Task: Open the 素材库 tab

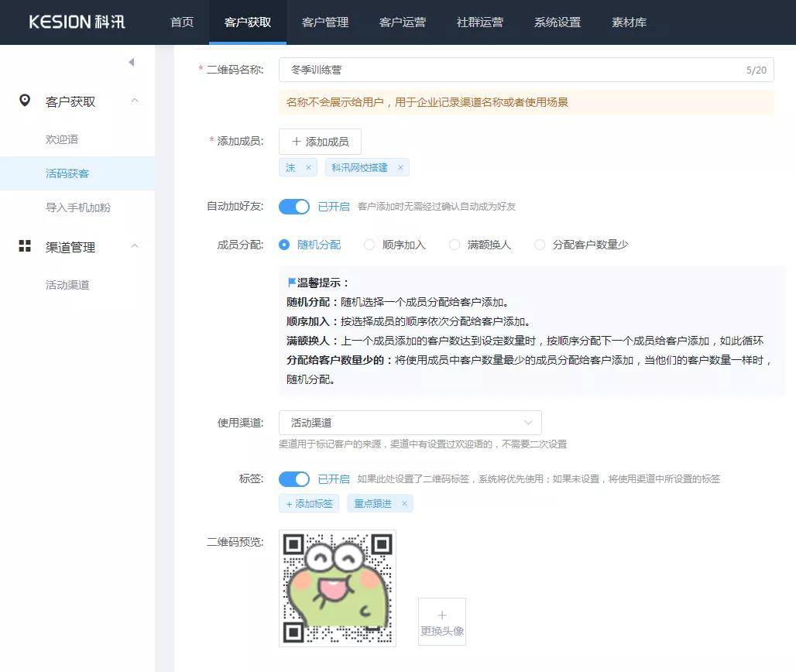Action: pos(629,22)
